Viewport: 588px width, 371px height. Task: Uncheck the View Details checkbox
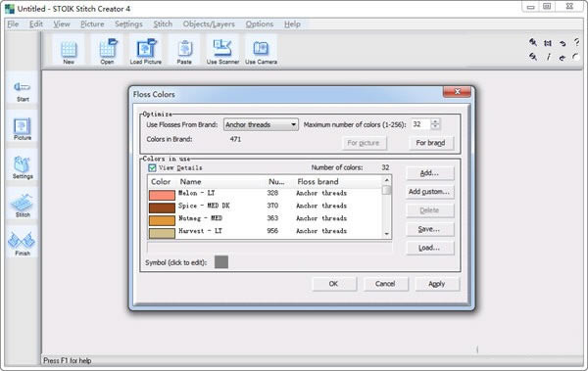coord(152,167)
